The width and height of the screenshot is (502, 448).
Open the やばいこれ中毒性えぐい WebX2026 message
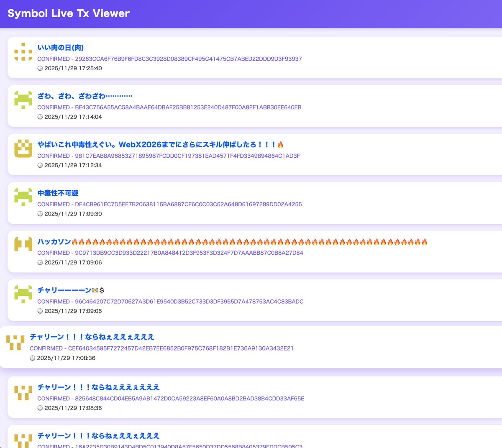[161, 145]
